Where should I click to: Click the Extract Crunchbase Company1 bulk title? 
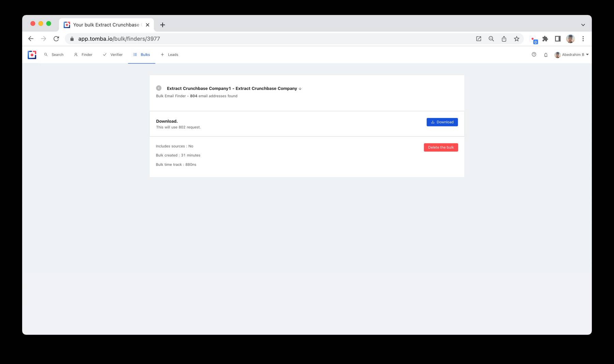pos(232,88)
